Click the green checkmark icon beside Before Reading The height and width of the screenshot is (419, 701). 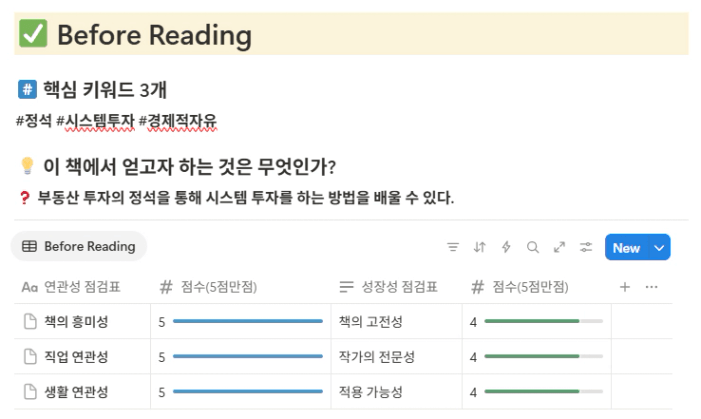point(33,34)
